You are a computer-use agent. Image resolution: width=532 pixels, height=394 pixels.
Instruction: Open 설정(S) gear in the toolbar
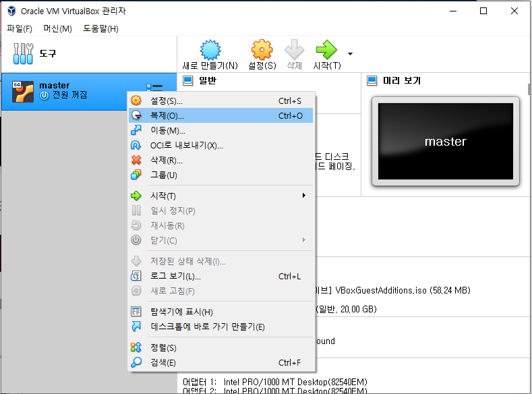click(262, 50)
